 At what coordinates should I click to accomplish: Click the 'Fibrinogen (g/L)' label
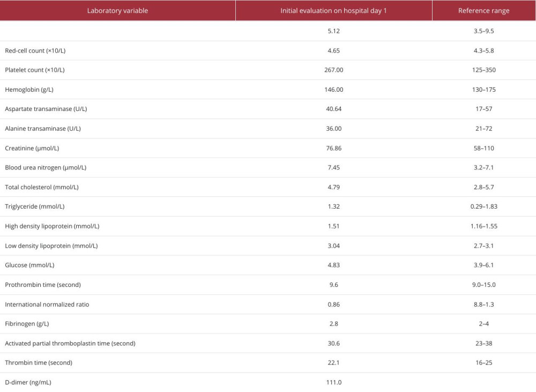[x=27, y=323]
